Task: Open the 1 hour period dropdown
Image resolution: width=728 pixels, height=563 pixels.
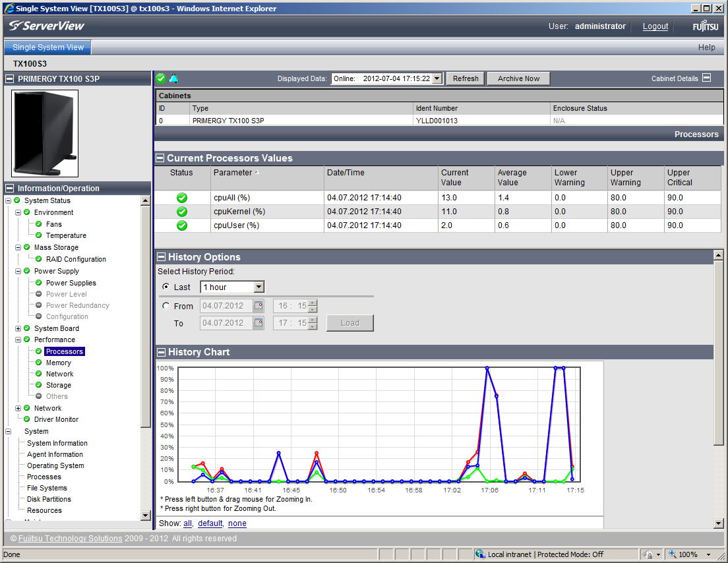Action: tap(258, 287)
